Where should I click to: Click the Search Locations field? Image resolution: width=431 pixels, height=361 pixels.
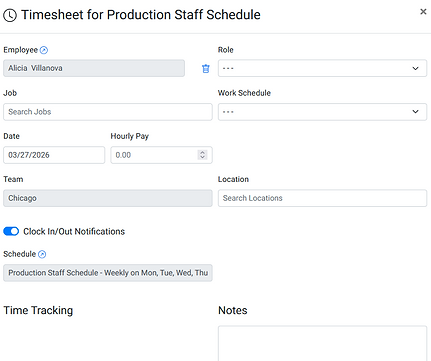pyautogui.click(x=322, y=198)
